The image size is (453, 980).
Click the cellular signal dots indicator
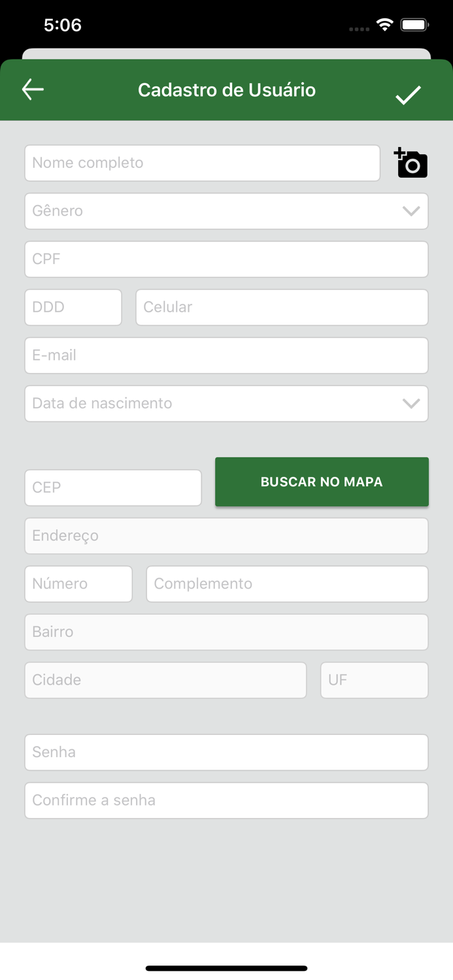pos(359,28)
